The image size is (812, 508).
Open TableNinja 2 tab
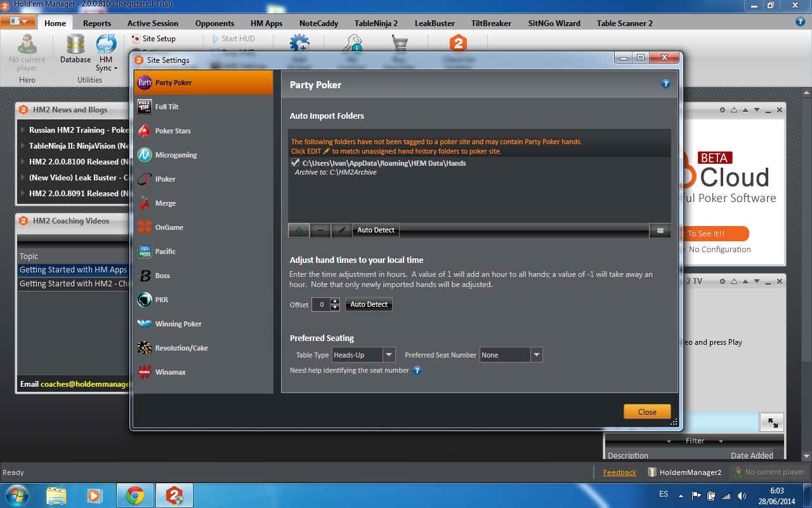click(x=376, y=23)
